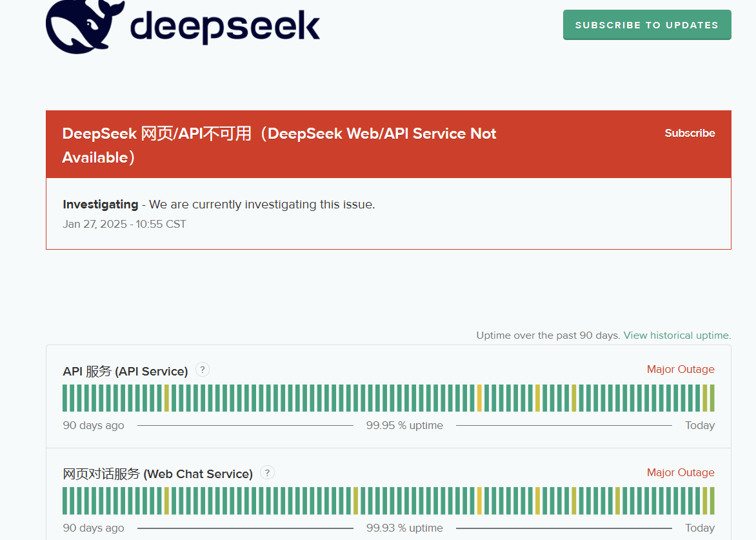756x540 pixels.
Task: Click Major Outage status for API Service
Action: 681,369
